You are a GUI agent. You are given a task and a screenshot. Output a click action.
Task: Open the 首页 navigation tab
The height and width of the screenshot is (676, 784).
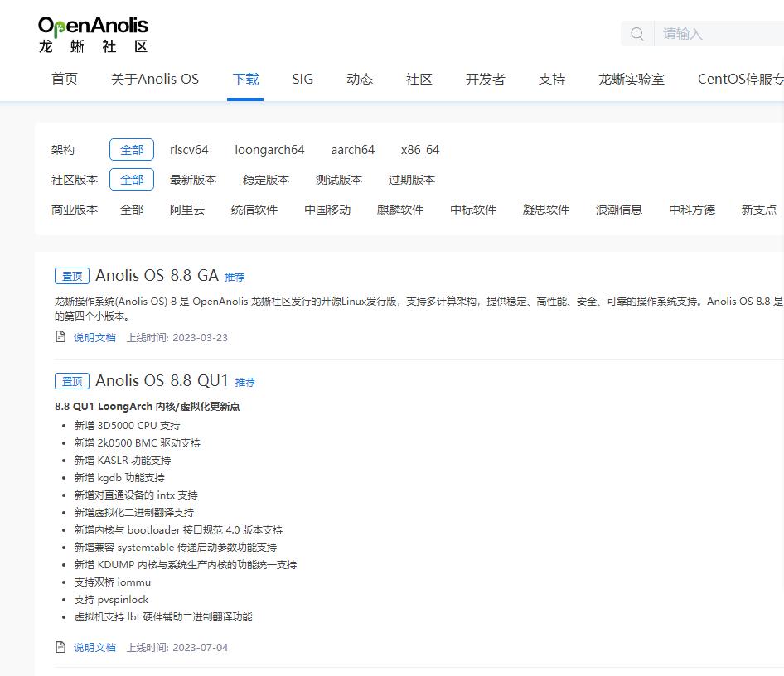point(65,79)
